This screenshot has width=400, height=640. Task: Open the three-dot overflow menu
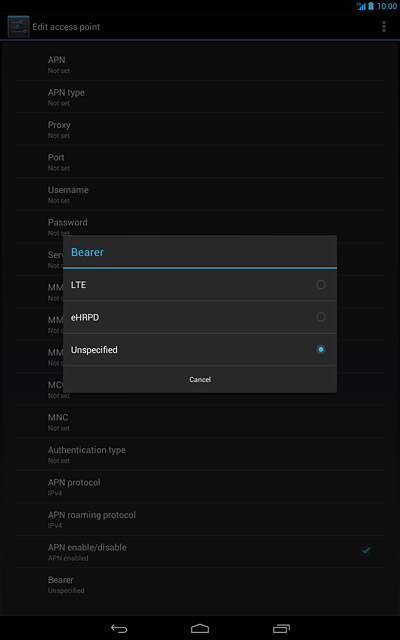[383, 27]
